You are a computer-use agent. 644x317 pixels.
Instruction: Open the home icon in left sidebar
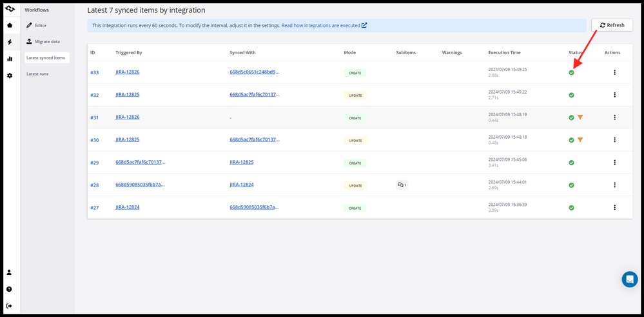coord(10,25)
